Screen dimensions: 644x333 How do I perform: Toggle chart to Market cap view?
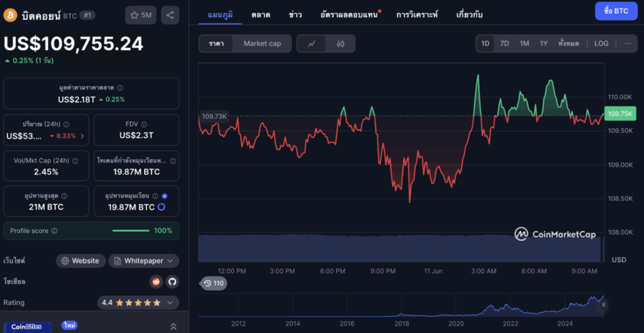[262, 43]
